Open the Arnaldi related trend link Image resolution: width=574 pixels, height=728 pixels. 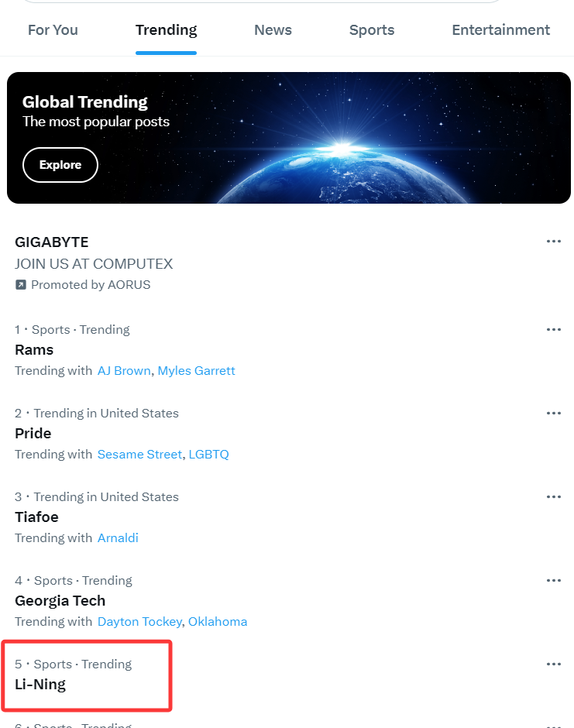click(x=118, y=537)
